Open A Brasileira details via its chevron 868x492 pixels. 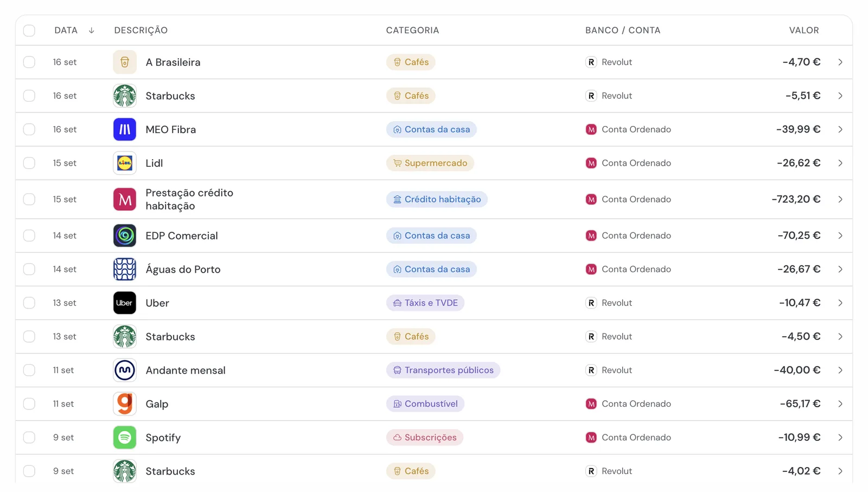point(840,62)
